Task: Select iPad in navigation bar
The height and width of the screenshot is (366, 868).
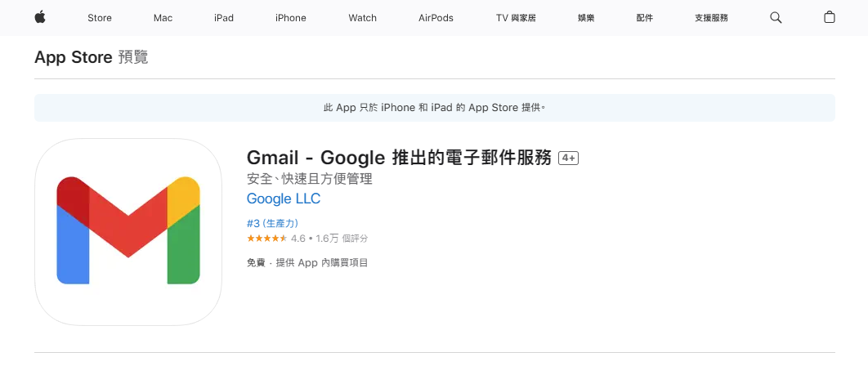Action: [x=224, y=18]
